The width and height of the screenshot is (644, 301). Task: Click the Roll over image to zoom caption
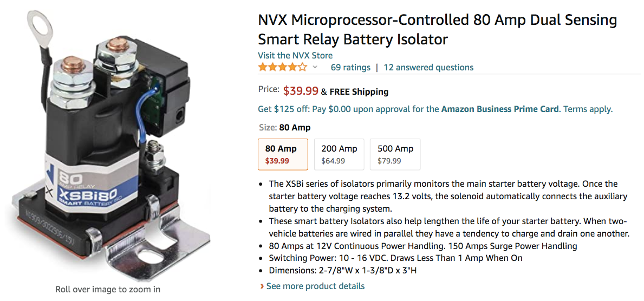(108, 289)
